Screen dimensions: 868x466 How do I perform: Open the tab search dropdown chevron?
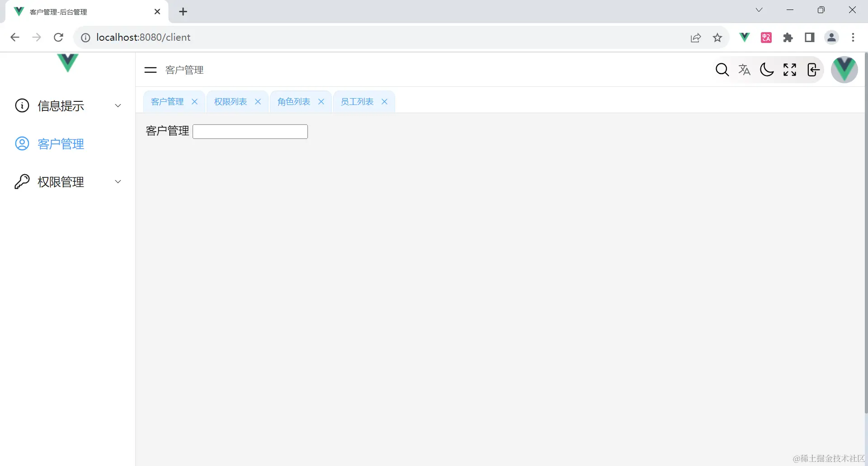point(759,10)
